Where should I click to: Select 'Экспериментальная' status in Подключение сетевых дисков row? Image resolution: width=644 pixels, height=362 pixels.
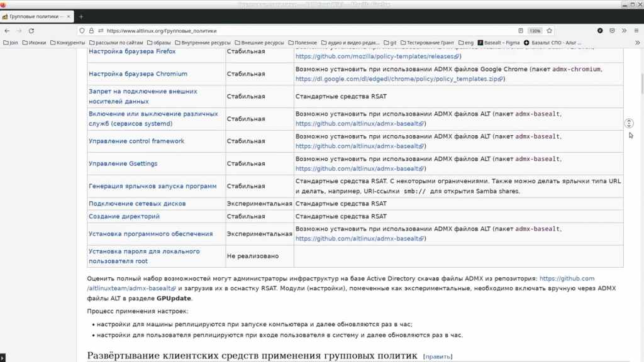click(x=259, y=204)
